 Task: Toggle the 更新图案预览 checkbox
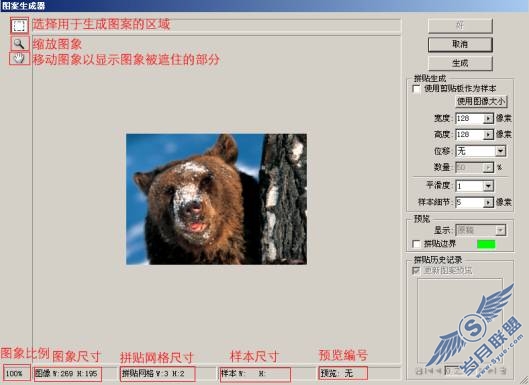[417, 271]
